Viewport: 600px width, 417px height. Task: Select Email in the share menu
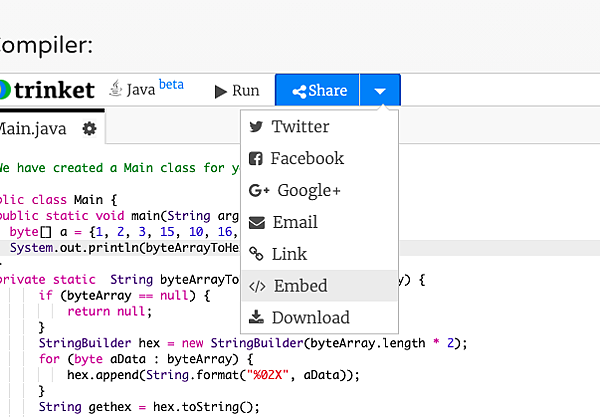pos(320,222)
